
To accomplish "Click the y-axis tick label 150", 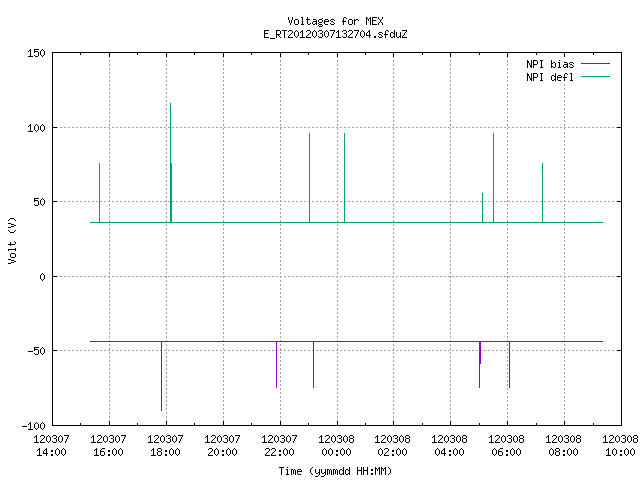I will click(x=36, y=53).
